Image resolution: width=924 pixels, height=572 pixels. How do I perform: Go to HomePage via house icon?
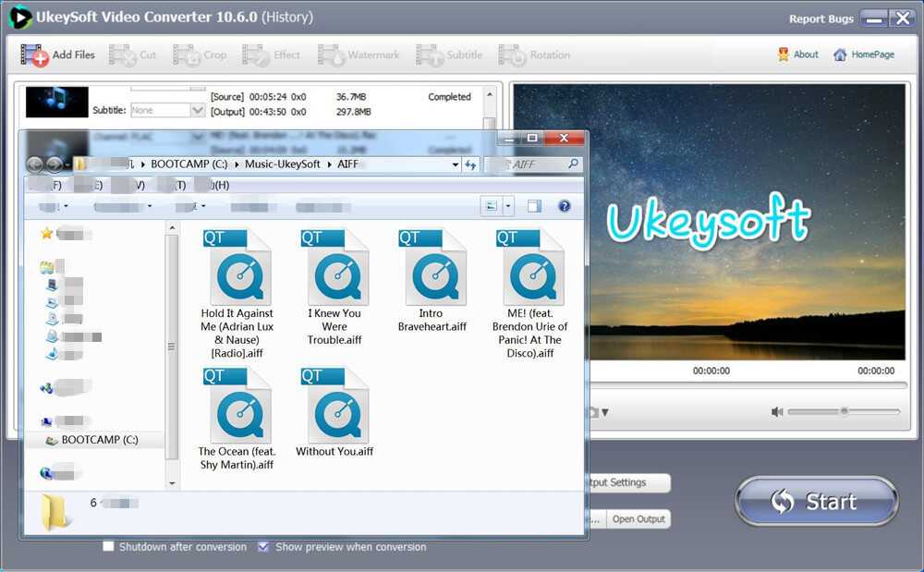840,55
